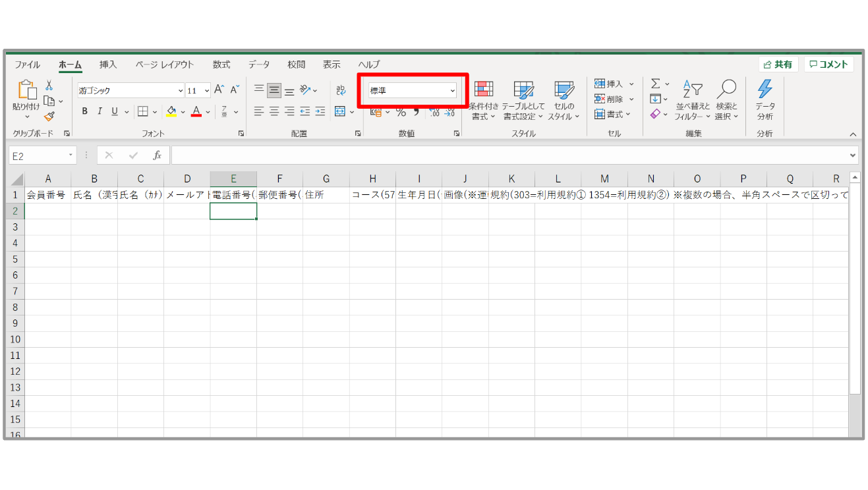Toggle the middle vertical align button
This screenshot has width=868, height=490.
274,91
